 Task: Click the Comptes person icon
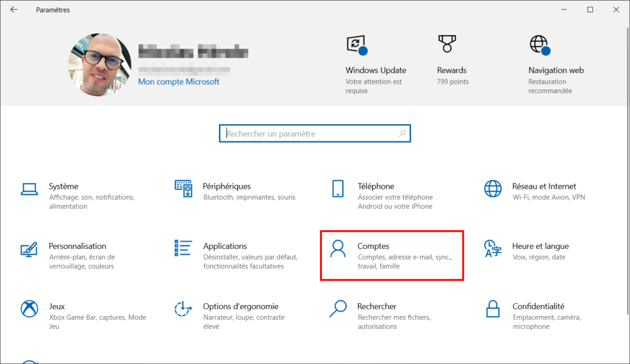[x=338, y=248]
